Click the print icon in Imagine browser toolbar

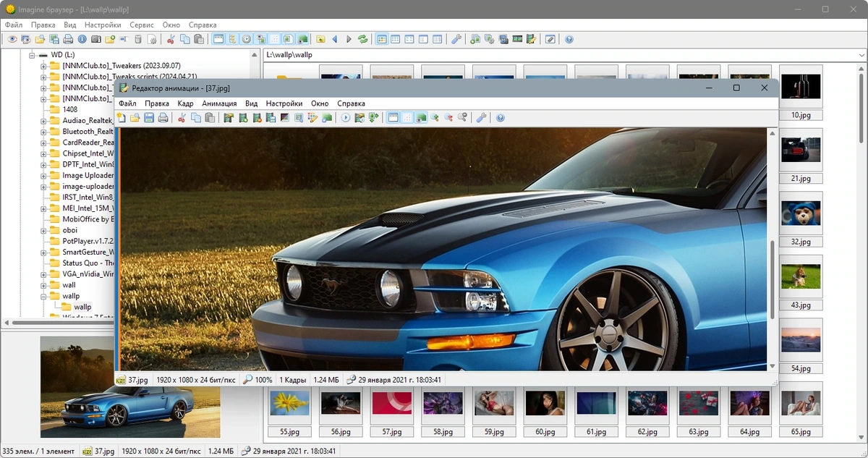click(68, 39)
